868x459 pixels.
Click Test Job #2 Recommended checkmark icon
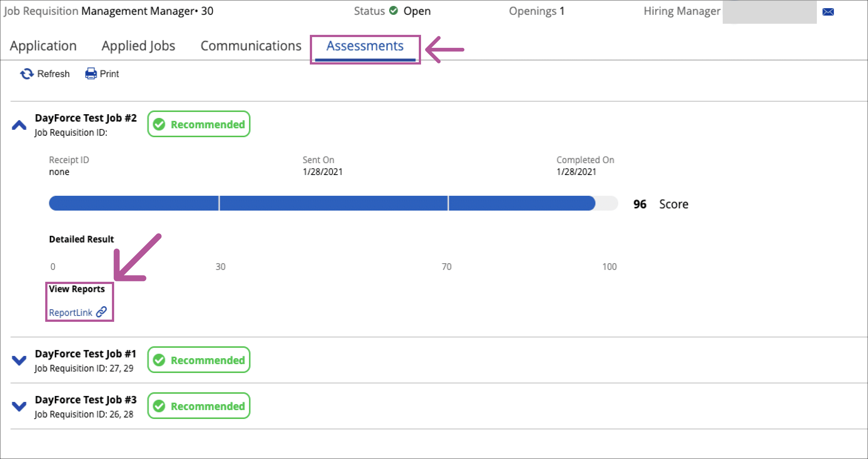159,124
